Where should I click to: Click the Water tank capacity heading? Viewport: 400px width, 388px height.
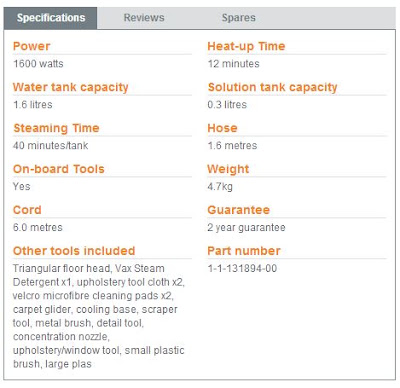coord(71,87)
